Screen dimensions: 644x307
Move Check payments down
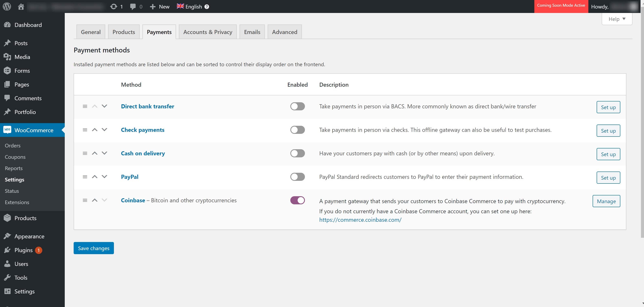click(104, 130)
